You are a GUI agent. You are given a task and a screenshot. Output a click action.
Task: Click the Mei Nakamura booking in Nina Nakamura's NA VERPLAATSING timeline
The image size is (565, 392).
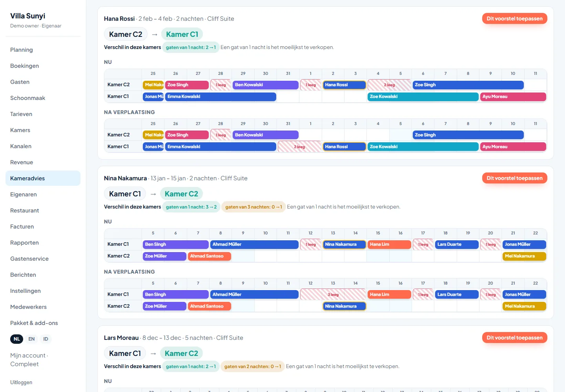[524, 306]
